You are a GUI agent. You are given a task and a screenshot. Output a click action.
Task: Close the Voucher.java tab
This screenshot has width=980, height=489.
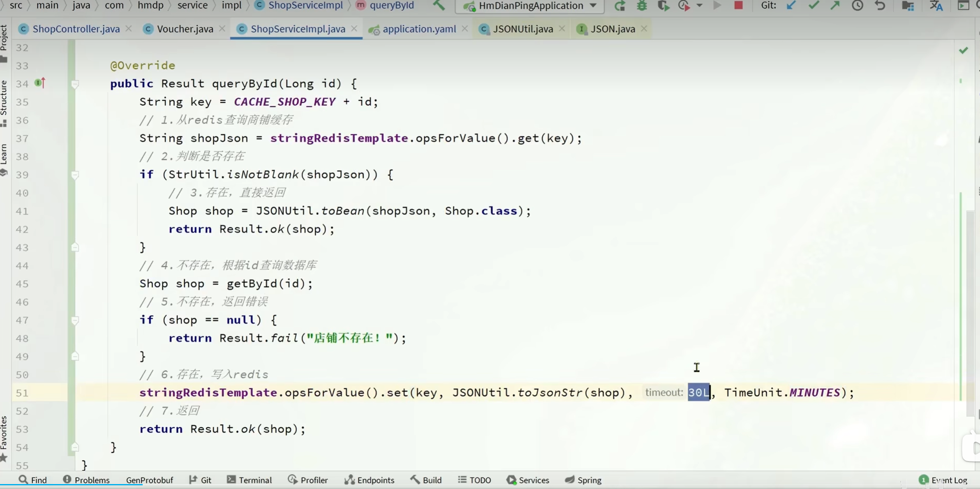[x=222, y=28]
